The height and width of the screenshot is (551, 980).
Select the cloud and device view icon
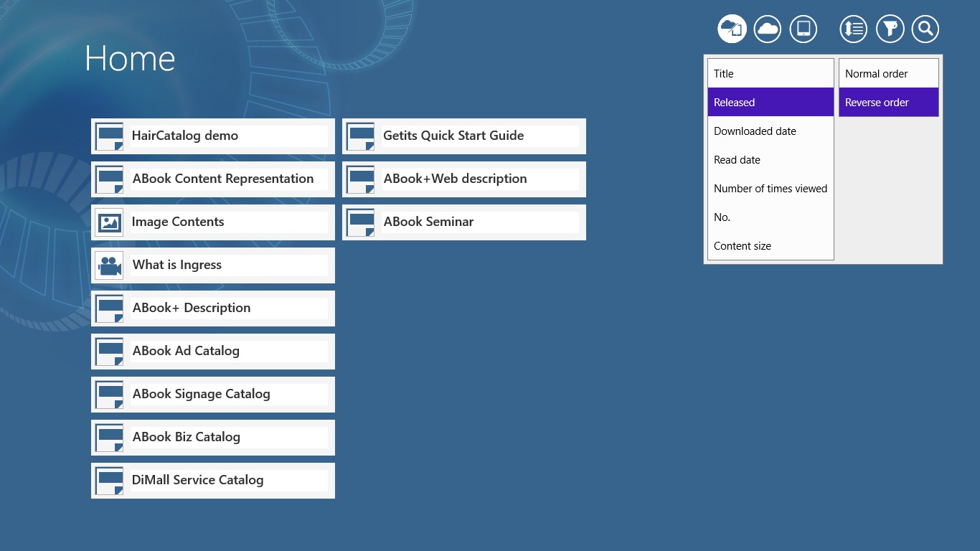pos(732,29)
